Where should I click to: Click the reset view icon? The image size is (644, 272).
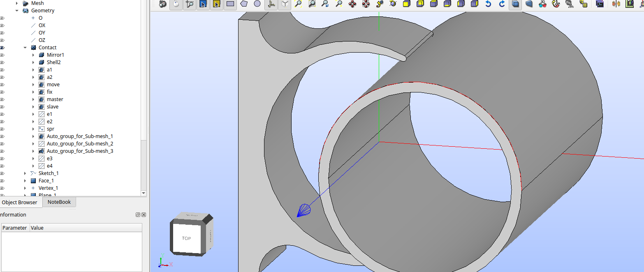click(x=556, y=4)
